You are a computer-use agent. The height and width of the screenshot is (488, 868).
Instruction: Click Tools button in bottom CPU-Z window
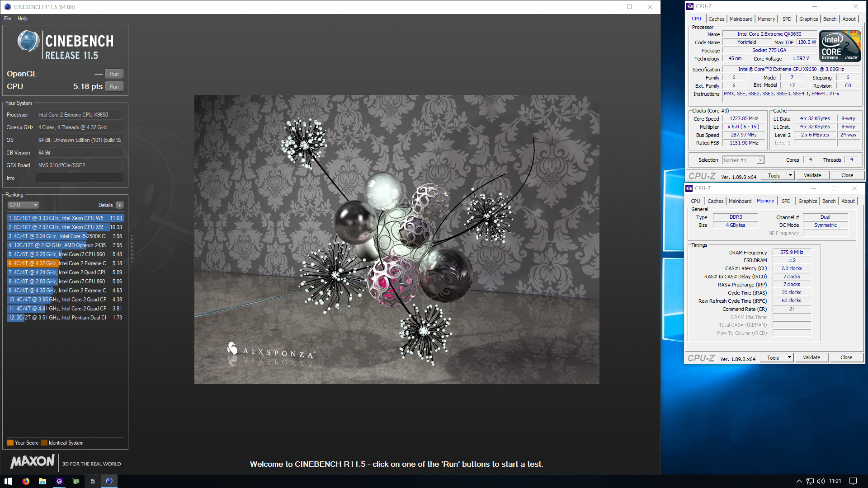pos(773,358)
